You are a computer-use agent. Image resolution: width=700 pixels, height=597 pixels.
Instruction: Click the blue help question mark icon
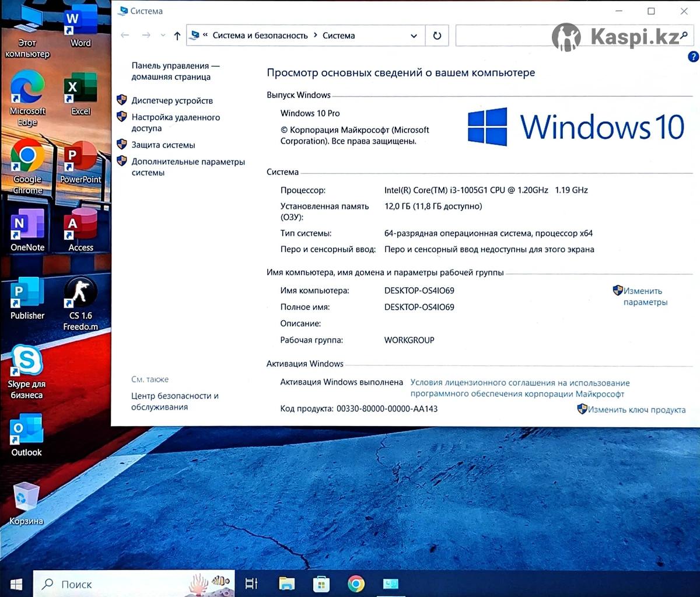coord(693,57)
